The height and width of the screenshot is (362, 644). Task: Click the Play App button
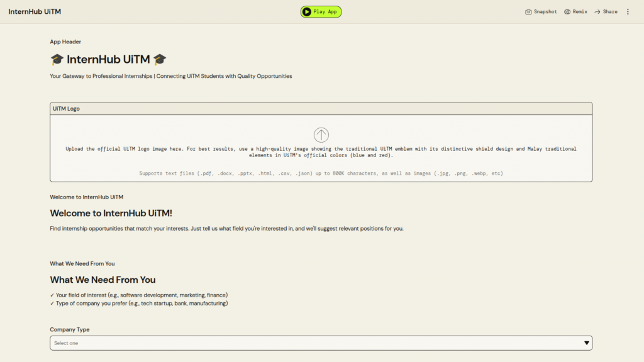321,12
